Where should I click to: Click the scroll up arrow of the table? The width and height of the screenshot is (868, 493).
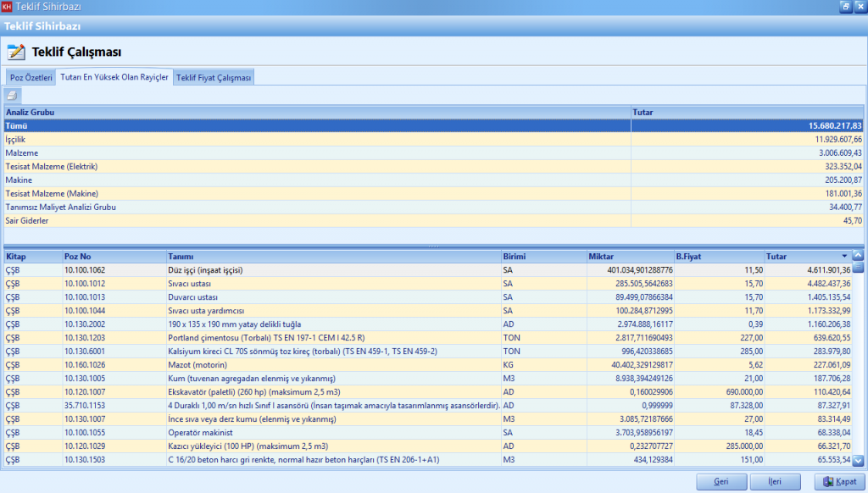pos(858,255)
